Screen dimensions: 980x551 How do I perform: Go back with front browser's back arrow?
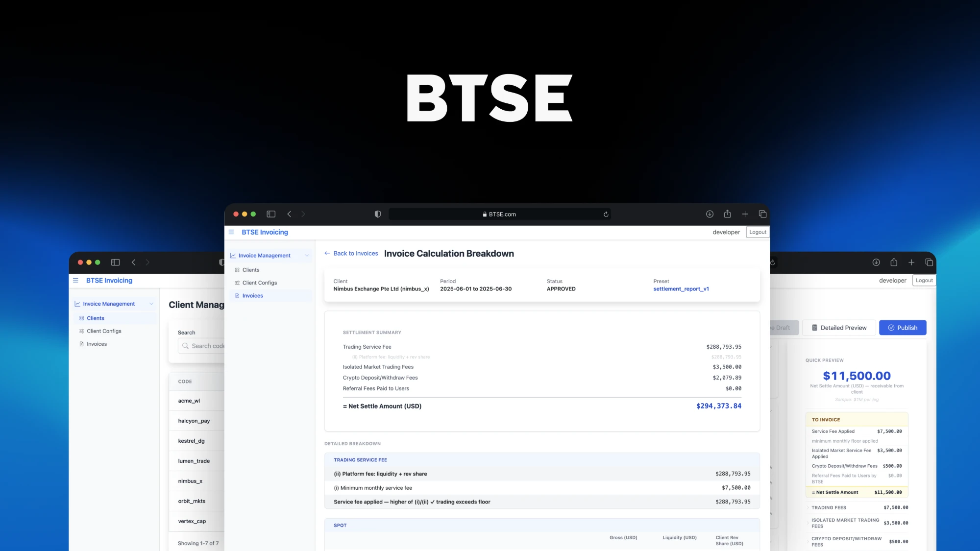pos(289,214)
